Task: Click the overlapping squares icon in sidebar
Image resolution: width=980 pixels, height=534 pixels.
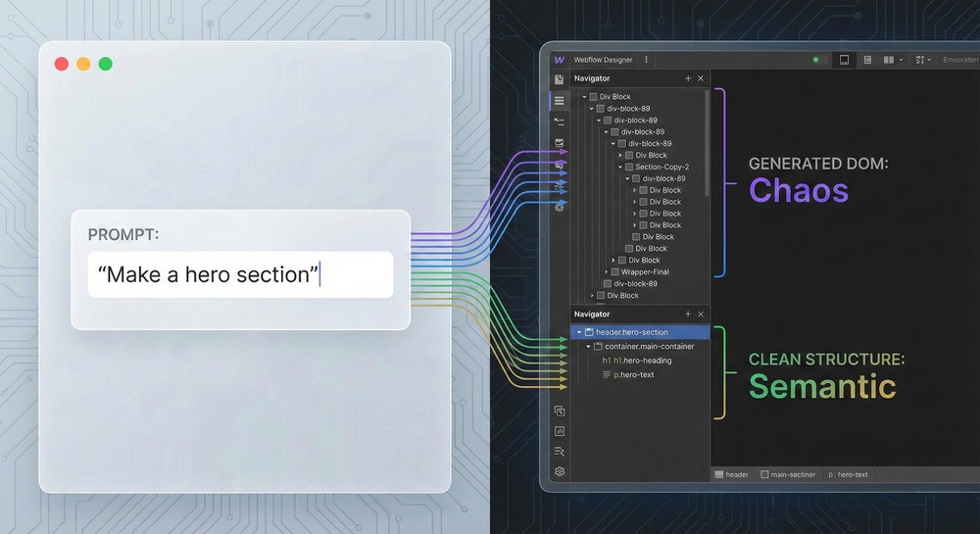Action: 560,411
